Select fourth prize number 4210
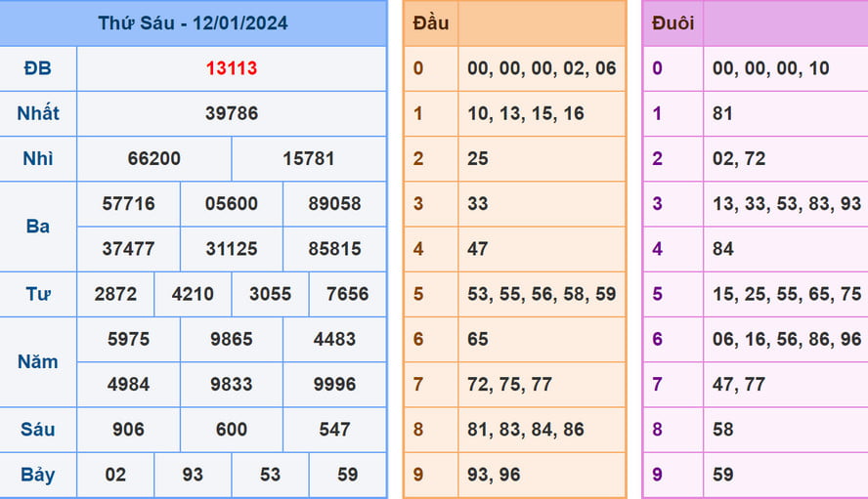This screenshot has width=868, height=499. point(193,294)
